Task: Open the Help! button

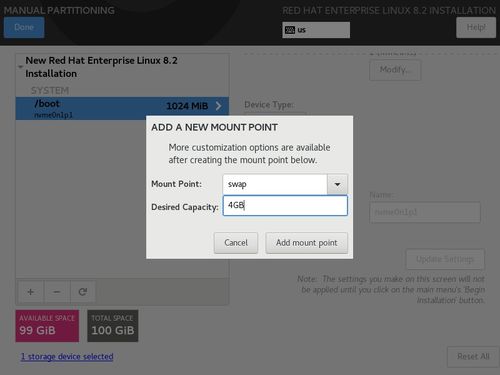Action: coord(476,27)
